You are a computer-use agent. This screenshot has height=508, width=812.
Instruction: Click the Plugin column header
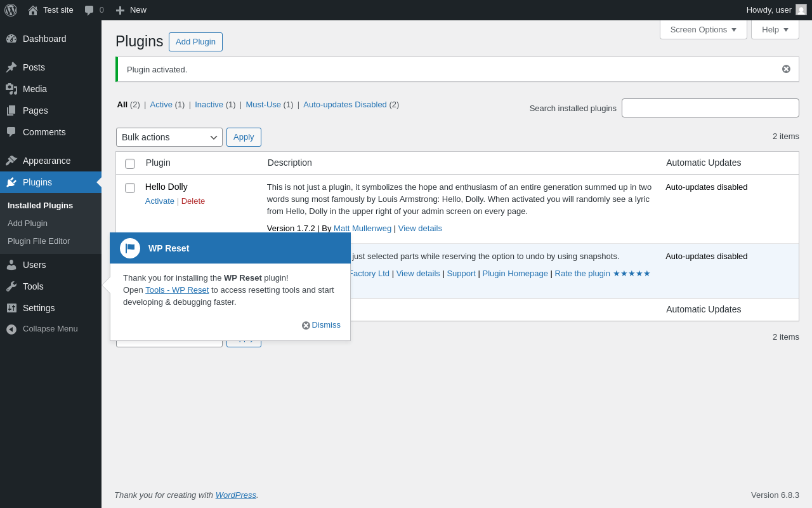pyautogui.click(x=158, y=163)
